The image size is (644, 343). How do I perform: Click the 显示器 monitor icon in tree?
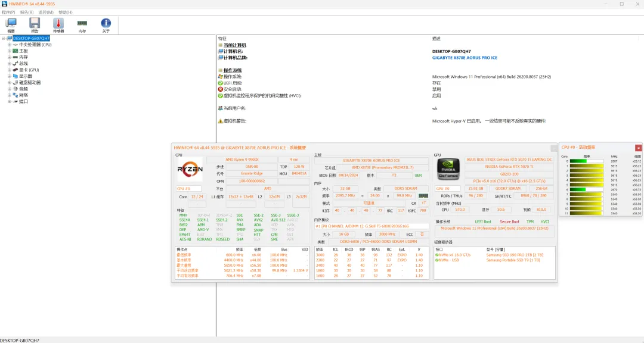15,76
